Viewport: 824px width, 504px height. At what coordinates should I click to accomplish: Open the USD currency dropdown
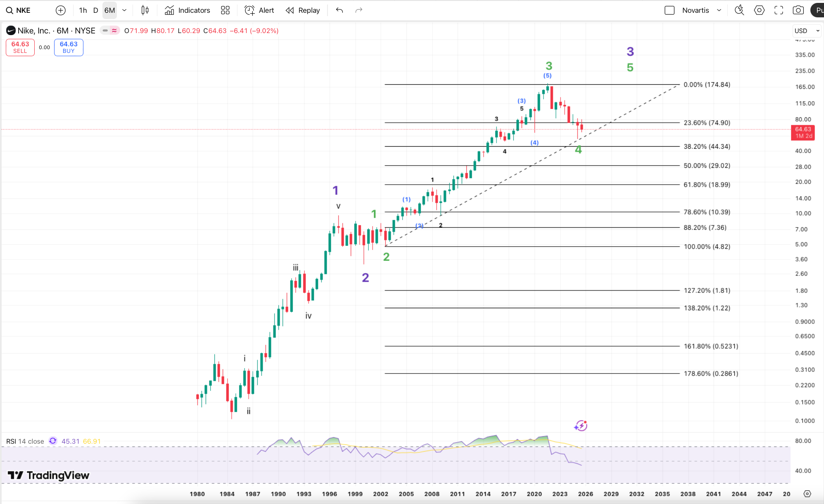[807, 31]
